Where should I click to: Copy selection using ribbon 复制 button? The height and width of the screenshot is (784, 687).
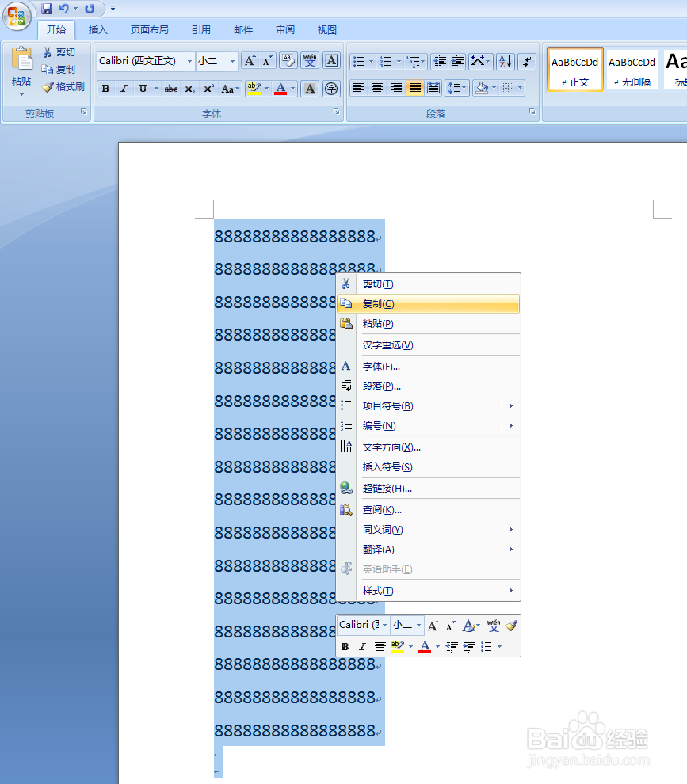pyautogui.click(x=59, y=70)
